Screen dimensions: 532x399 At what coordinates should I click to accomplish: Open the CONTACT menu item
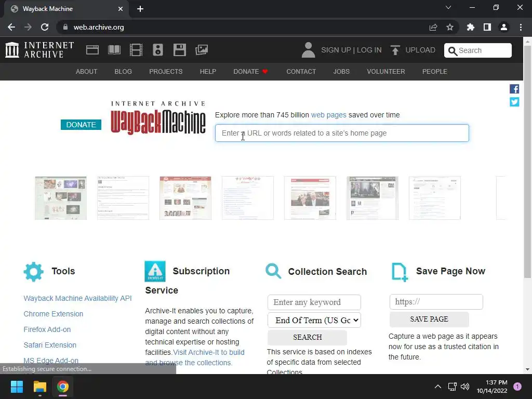[x=301, y=72]
